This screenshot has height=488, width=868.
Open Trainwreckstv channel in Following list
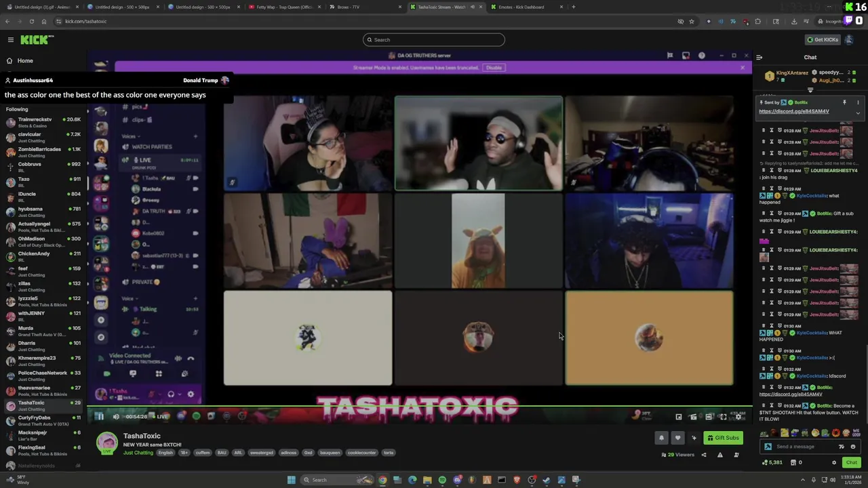coord(43,122)
